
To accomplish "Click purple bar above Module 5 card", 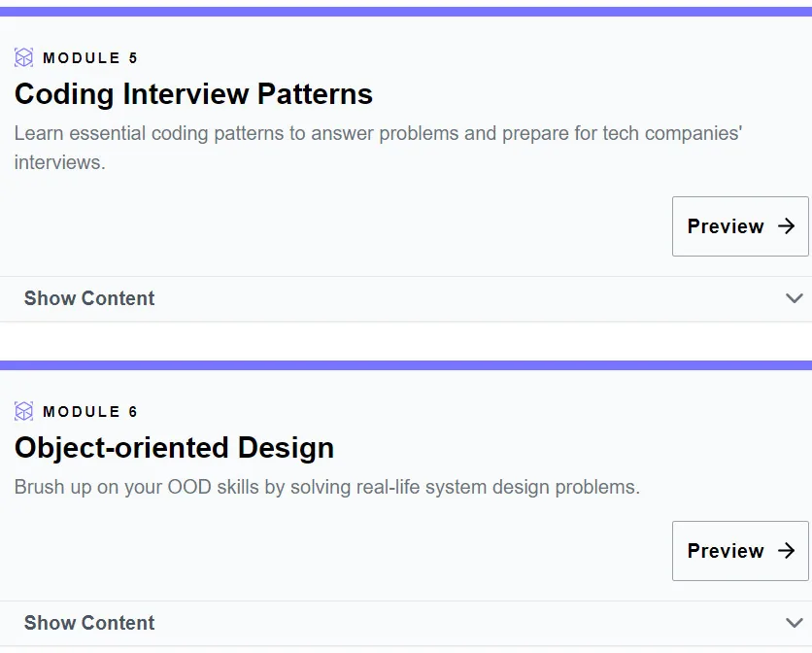I will pyautogui.click(x=406, y=12).
